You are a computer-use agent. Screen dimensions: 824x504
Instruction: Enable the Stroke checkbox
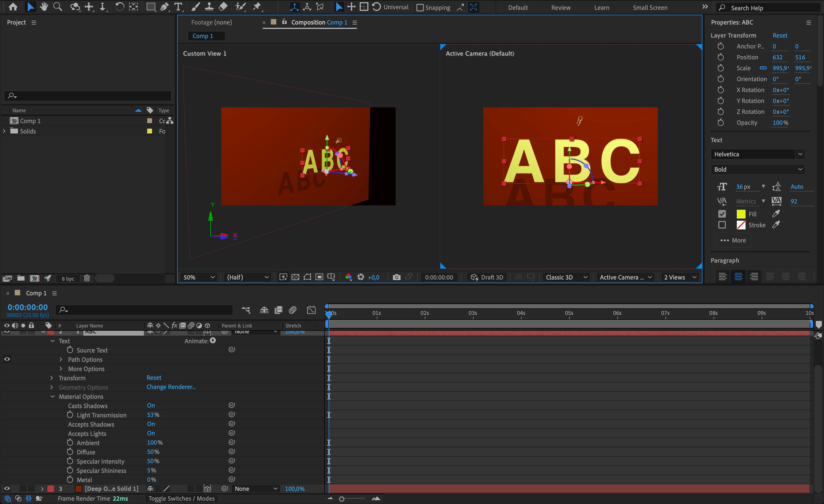tap(722, 225)
